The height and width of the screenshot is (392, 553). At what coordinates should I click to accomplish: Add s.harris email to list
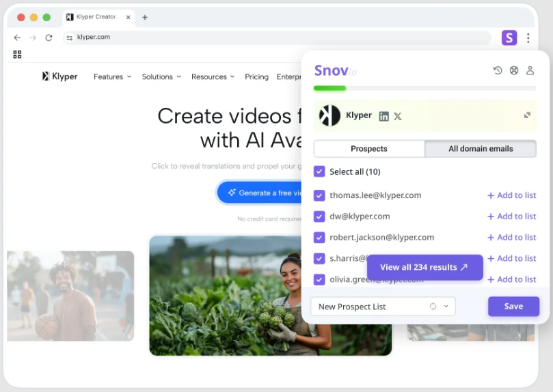click(511, 258)
